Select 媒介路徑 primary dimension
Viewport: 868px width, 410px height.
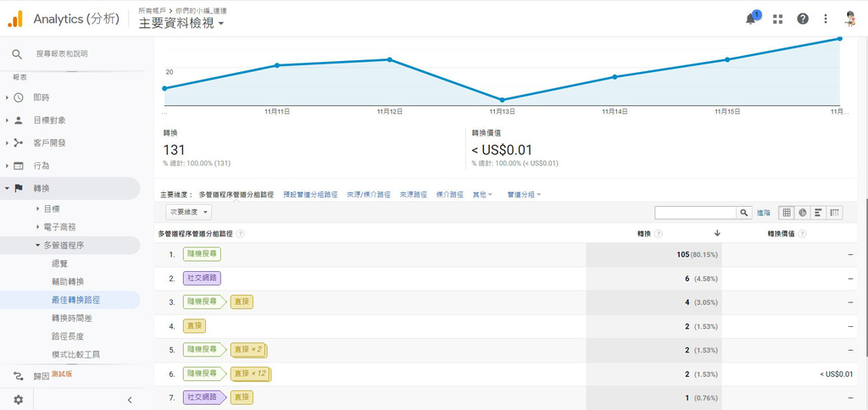pos(449,195)
